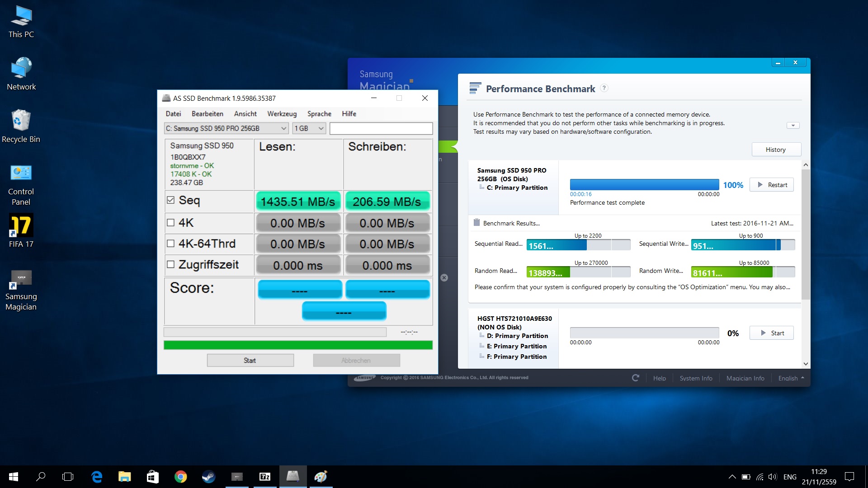Open File Explorer from taskbar
The width and height of the screenshot is (868, 488).
click(x=125, y=477)
